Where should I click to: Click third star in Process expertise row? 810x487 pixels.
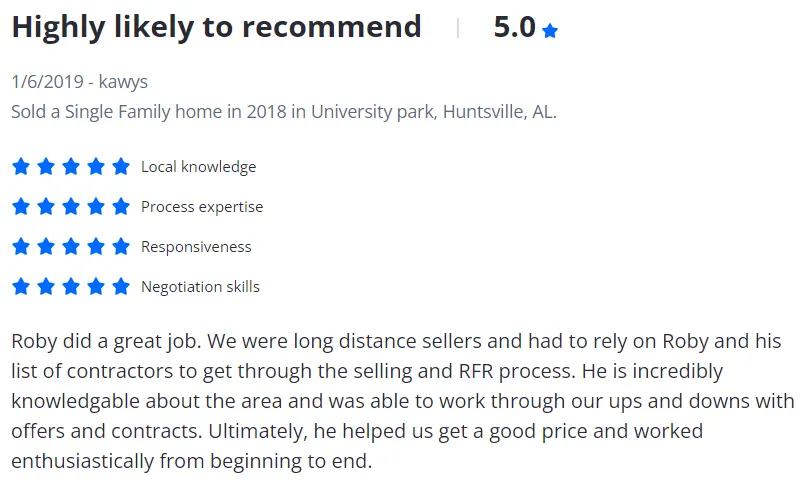[71, 207]
